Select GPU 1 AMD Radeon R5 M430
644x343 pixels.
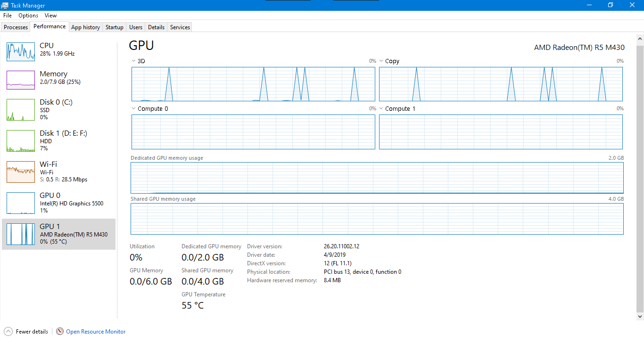click(x=59, y=234)
